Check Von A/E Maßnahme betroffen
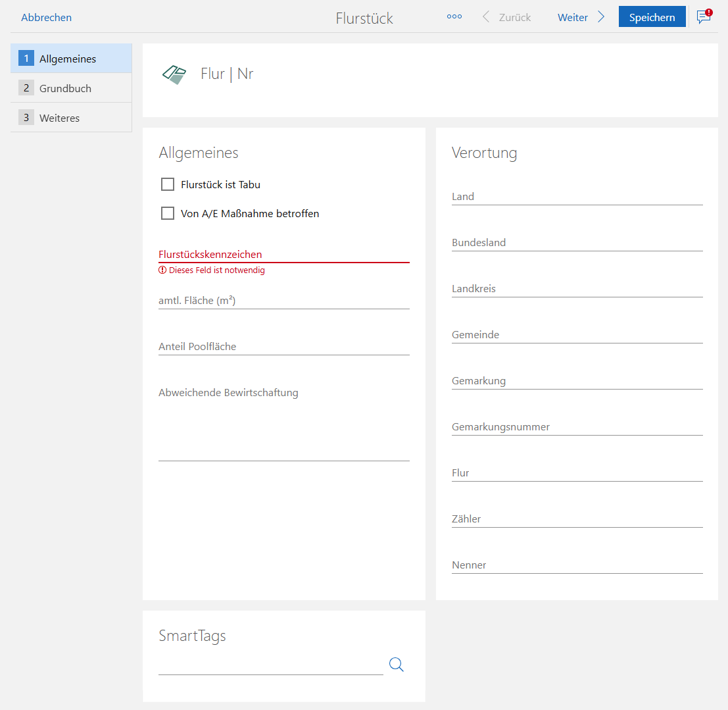Viewport: 728px width, 710px height. point(168,213)
